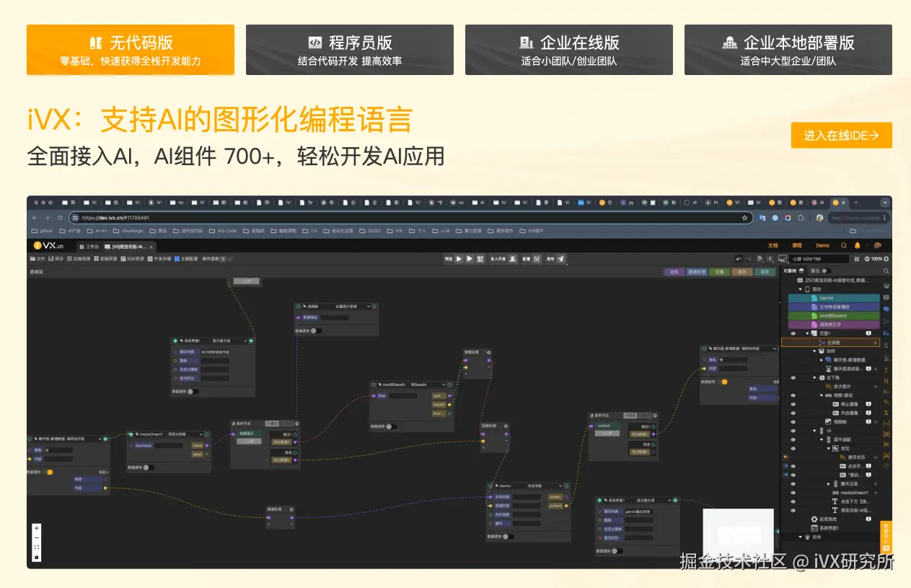Select the Gemini item in the object tree
Image resolution: width=911 pixels, height=588 pixels.
[x=834, y=297]
